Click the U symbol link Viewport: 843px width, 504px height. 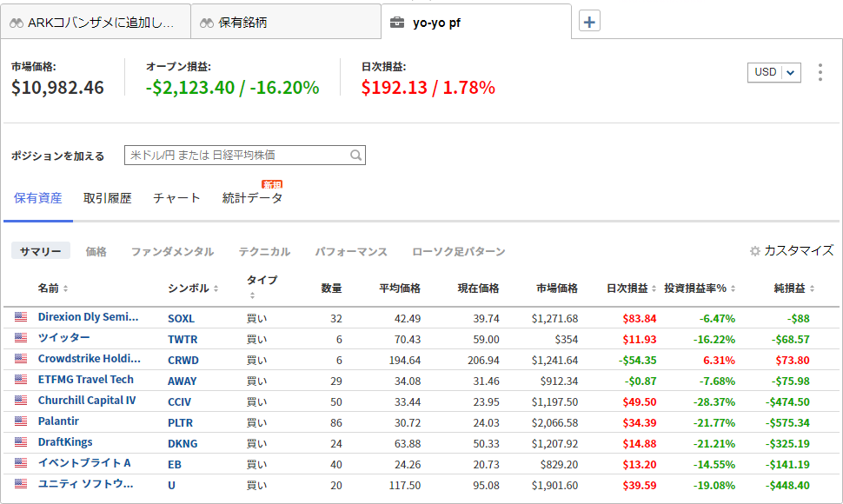click(x=171, y=486)
